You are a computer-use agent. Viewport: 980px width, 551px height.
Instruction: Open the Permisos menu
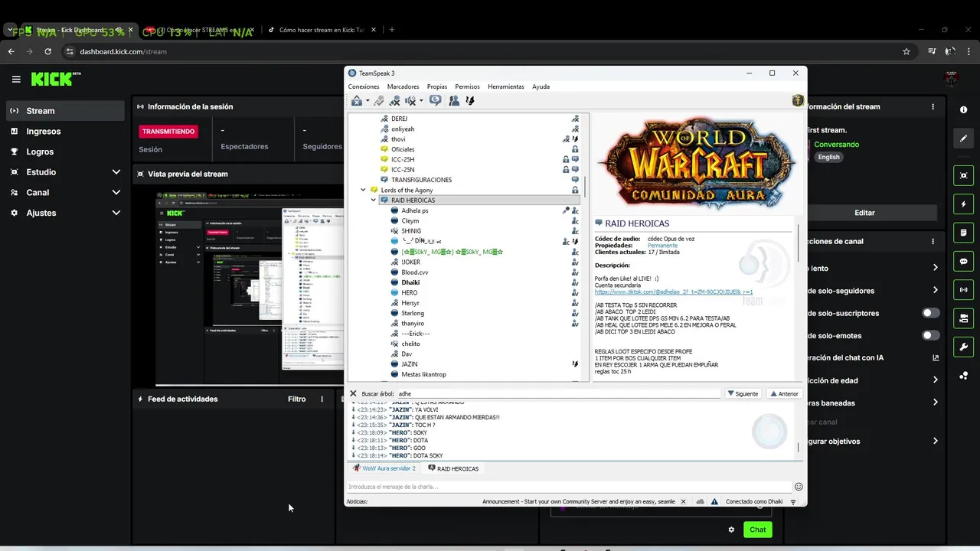tap(467, 86)
